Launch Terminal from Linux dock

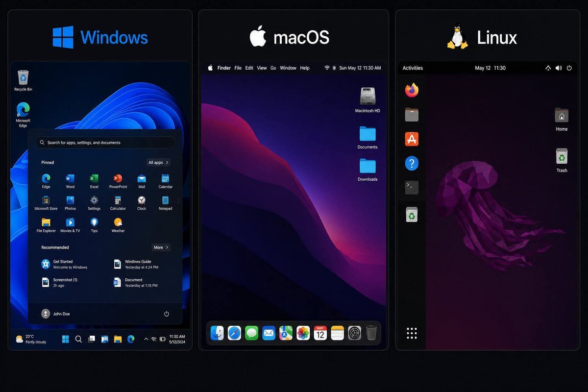412,187
